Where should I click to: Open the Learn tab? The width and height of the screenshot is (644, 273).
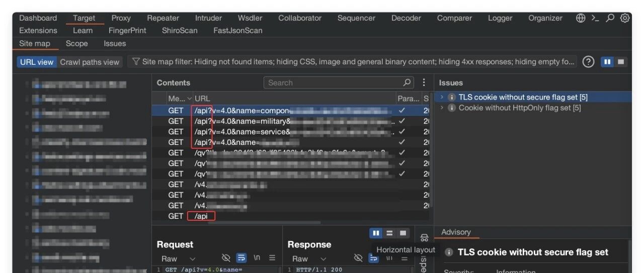(x=83, y=31)
